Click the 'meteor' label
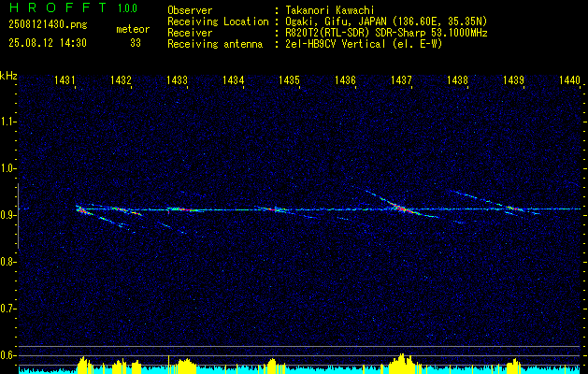588x374 pixels. 133,29
